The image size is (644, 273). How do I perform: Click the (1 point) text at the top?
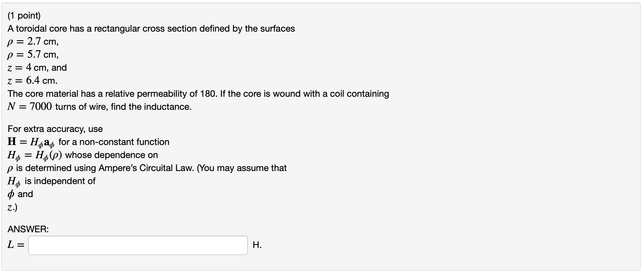pos(24,15)
